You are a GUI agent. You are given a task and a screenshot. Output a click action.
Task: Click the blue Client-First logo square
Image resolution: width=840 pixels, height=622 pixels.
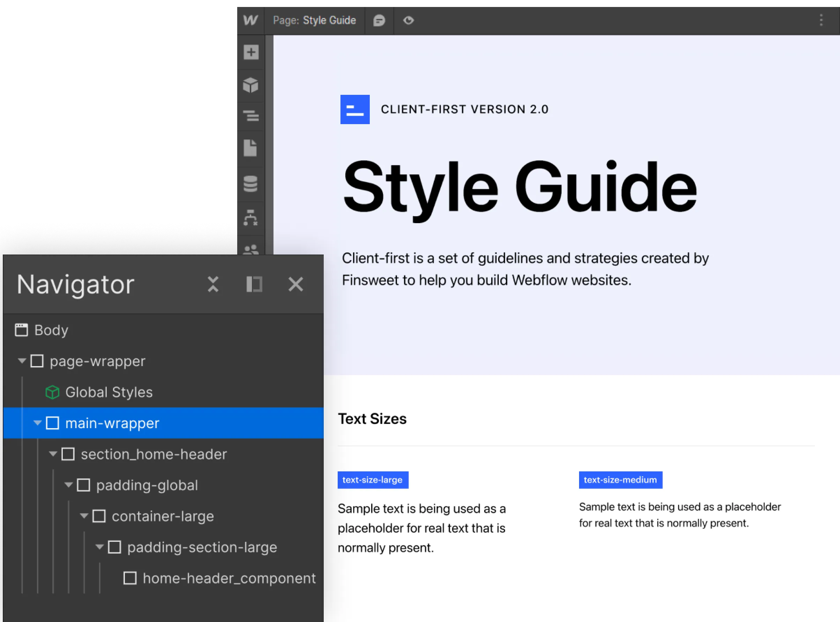coord(355,109)
